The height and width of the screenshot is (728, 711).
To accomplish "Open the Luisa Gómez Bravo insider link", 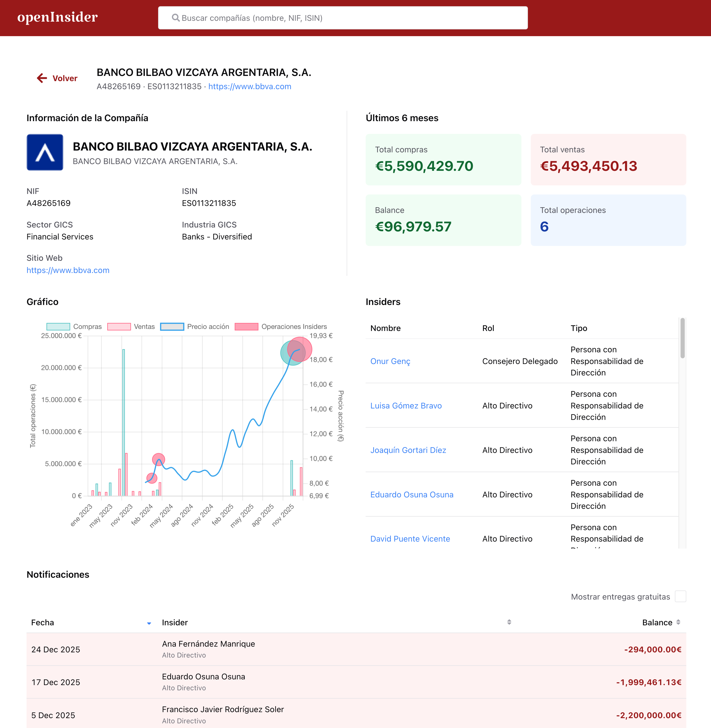I will coord(406,405).
